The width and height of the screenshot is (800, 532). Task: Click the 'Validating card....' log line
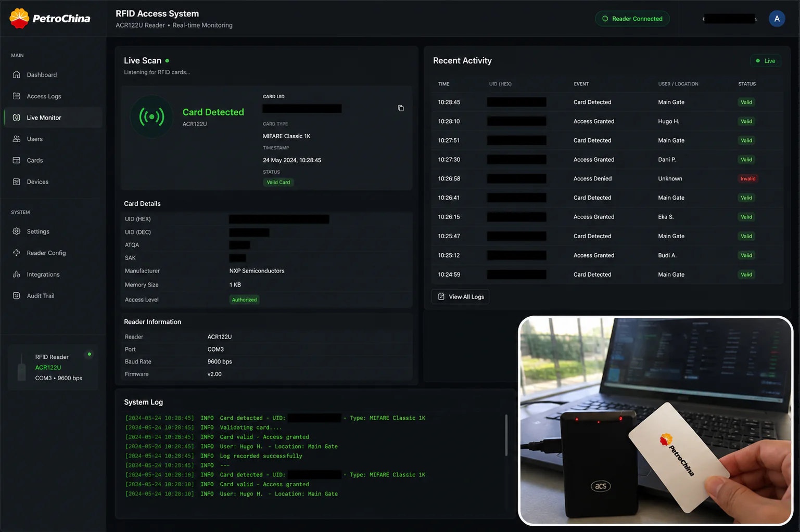pyautogui.click(x=204, y=427)
